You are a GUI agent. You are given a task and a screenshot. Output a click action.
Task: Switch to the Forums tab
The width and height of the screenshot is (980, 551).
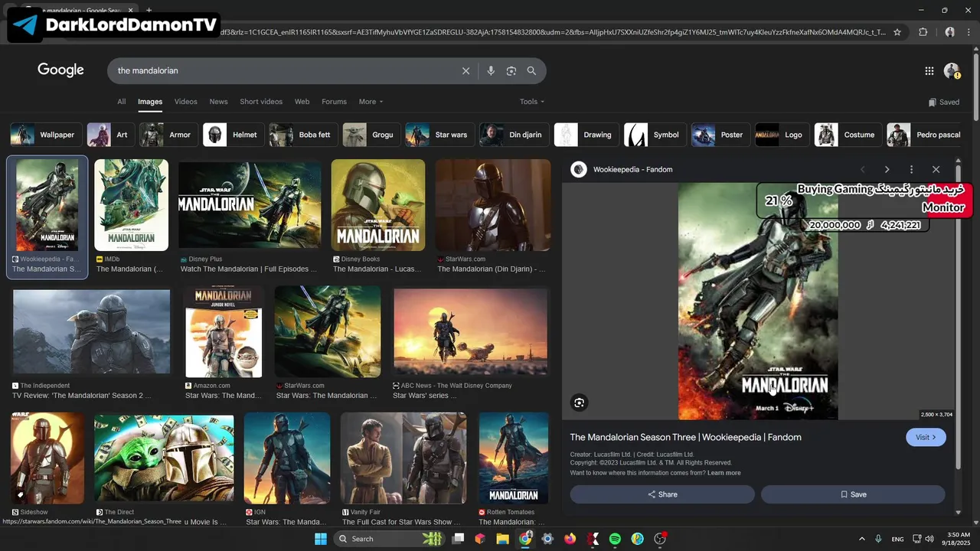click(334, 102)
